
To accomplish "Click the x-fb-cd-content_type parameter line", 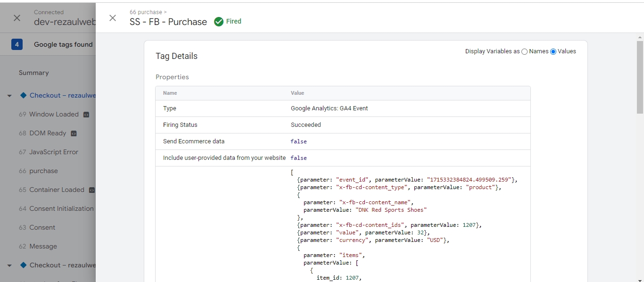I will 399,187.
